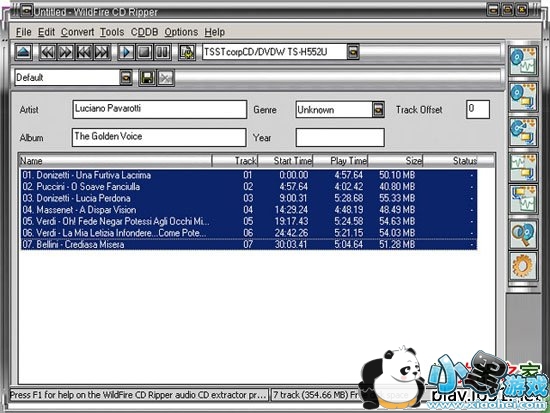Image resolution: width=550 pixels, height=413 pixels.
Task: Sort by the Name column header
Action: (115, 161)
